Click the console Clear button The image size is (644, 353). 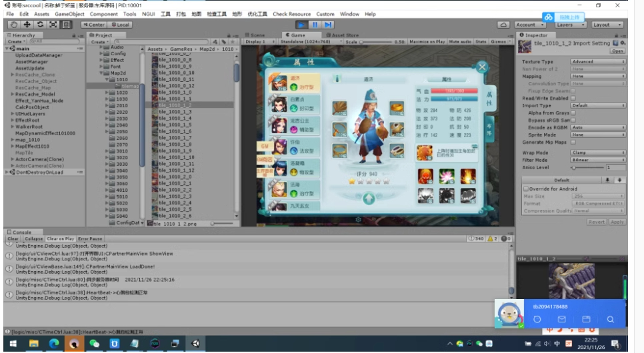[13, 238]
